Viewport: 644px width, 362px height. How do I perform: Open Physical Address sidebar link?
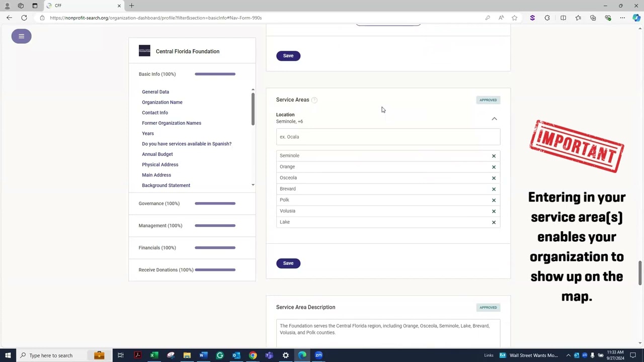tap(160, 164)
